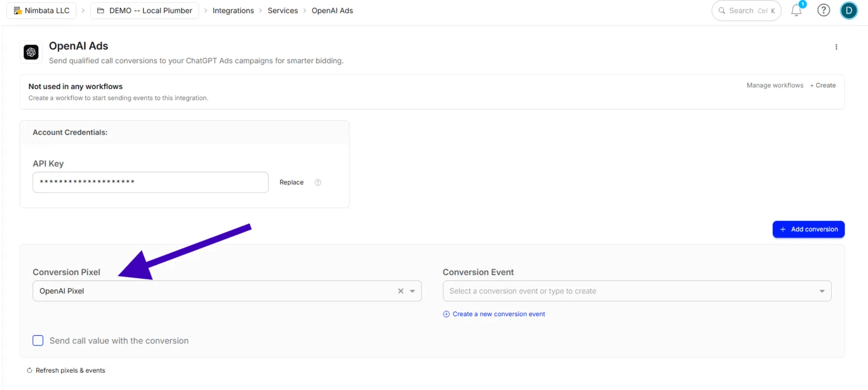This screenshot has width=868, height=390.
Task: Open the notifications bell
Action: (x=796, y=10)
